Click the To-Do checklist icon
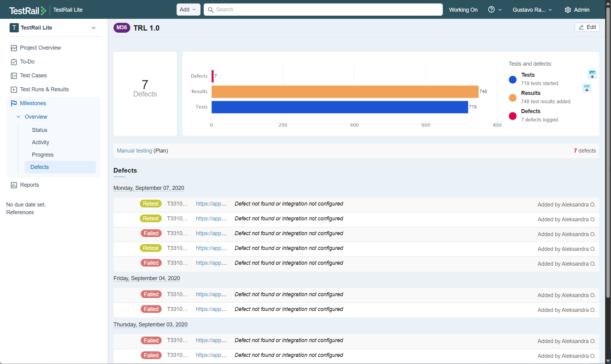 pos(14,62)
